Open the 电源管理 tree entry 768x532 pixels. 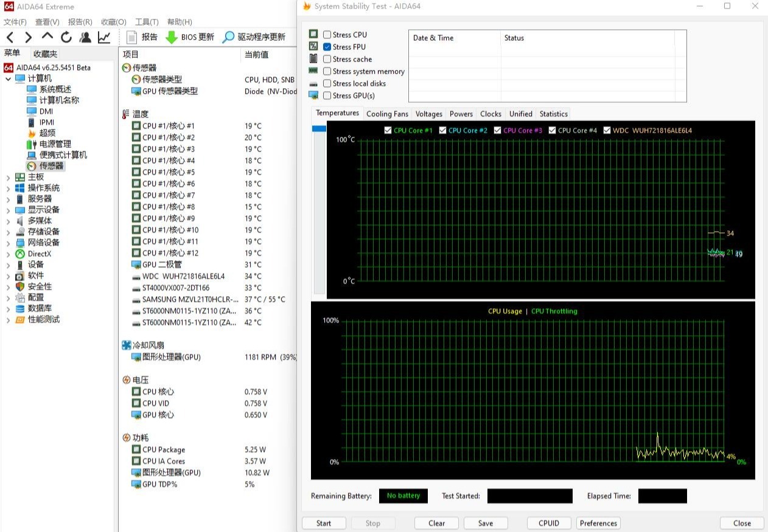[55, 144]
